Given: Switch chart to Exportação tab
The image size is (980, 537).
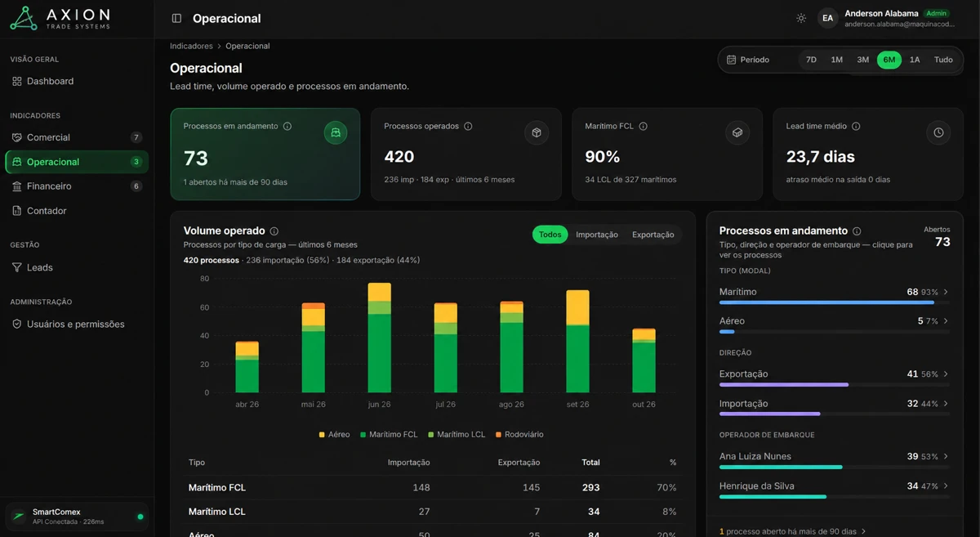Looking at the screenshot, I should [653, 235].
